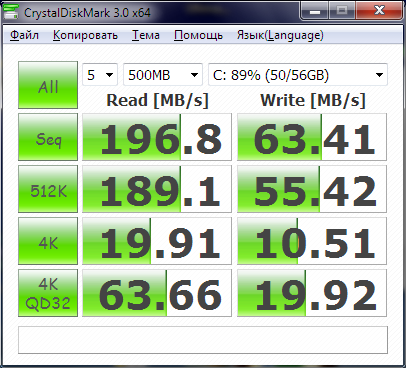This screenshot has height=368, width=406.
Task: Expand the drive selector C: 89% (50/56GB)
Action: click(298, 75)
